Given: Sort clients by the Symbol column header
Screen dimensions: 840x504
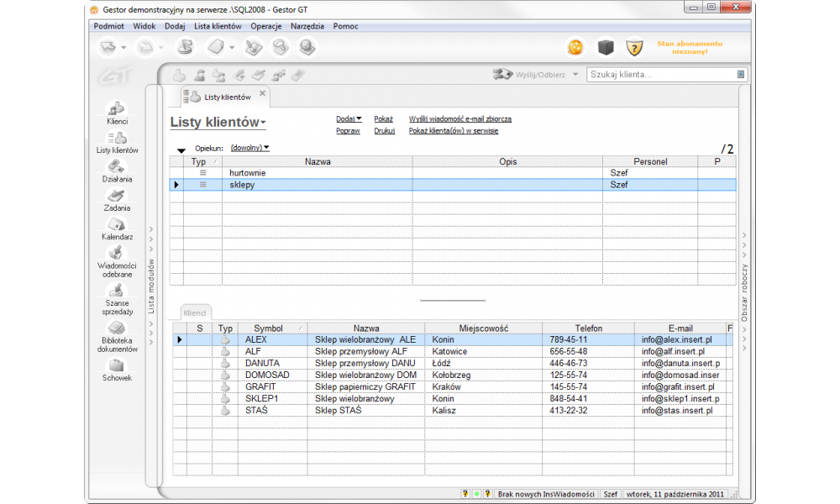Looking at the screenshot, I should (272, 328).
